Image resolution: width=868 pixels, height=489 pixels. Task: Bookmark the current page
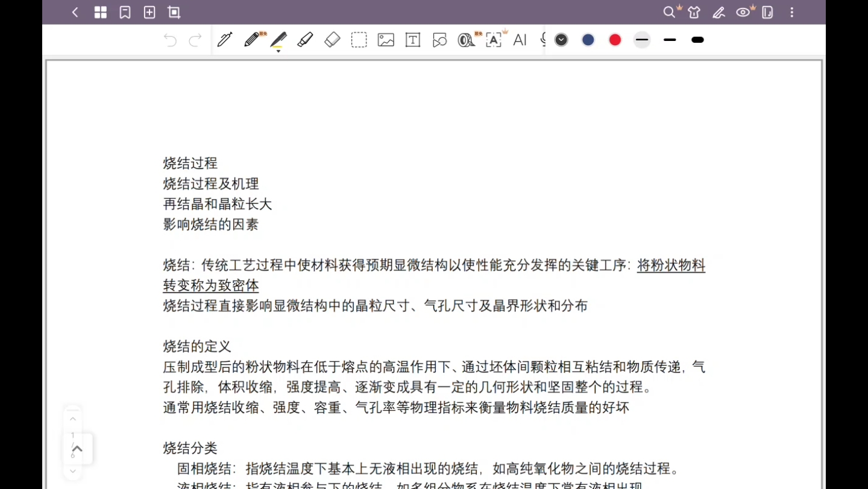(x=125, y=12)
